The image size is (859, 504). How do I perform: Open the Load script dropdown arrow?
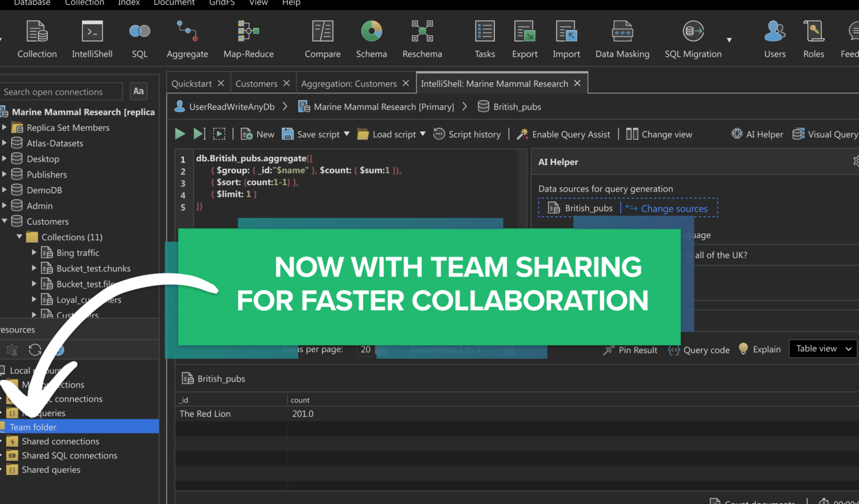423,134
